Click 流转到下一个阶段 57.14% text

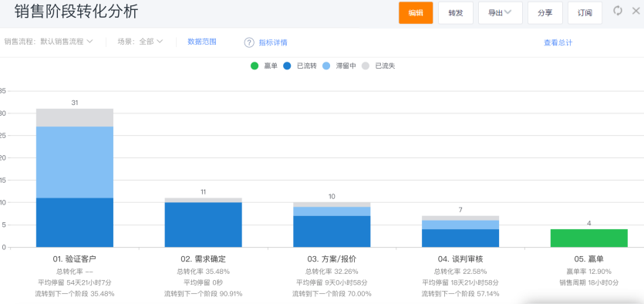pyautogui.click(x=460, y=294)
